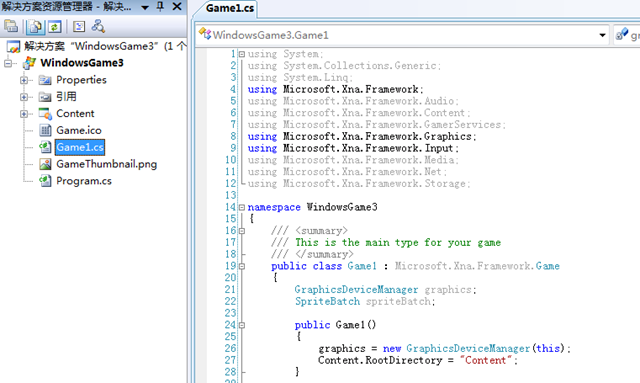The width and height of the screenshot is (640, 383).
Task: Select Properties folder icon
Action: click(45, 80)
